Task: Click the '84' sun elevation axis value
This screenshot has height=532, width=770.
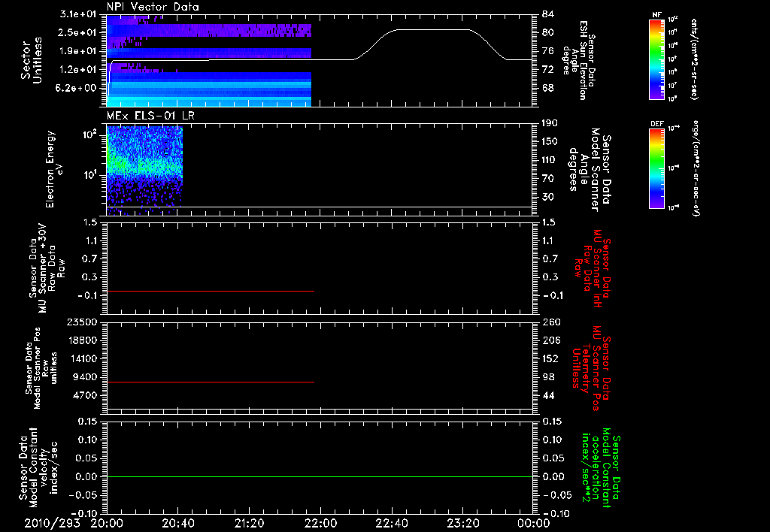Action: click(x=548, y=14)
